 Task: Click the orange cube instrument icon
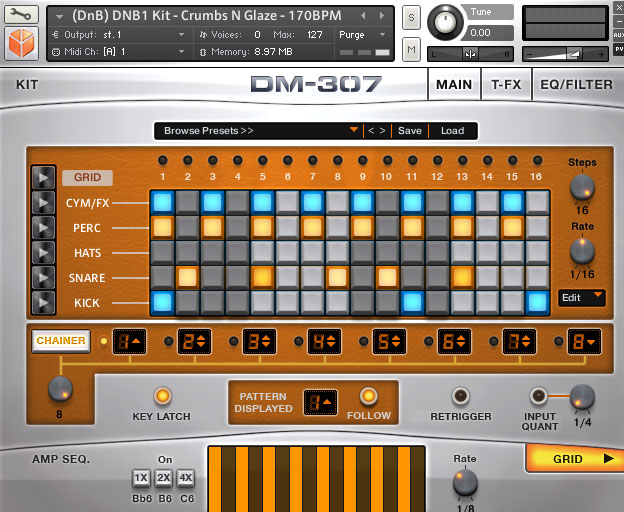[x=21, y=44]
